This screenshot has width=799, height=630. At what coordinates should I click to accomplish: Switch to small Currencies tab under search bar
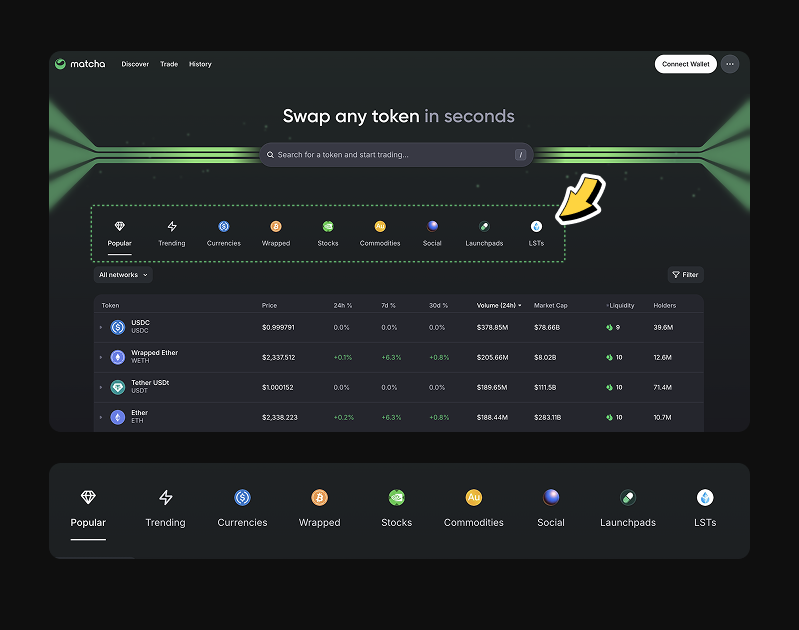tap(224, 234)
